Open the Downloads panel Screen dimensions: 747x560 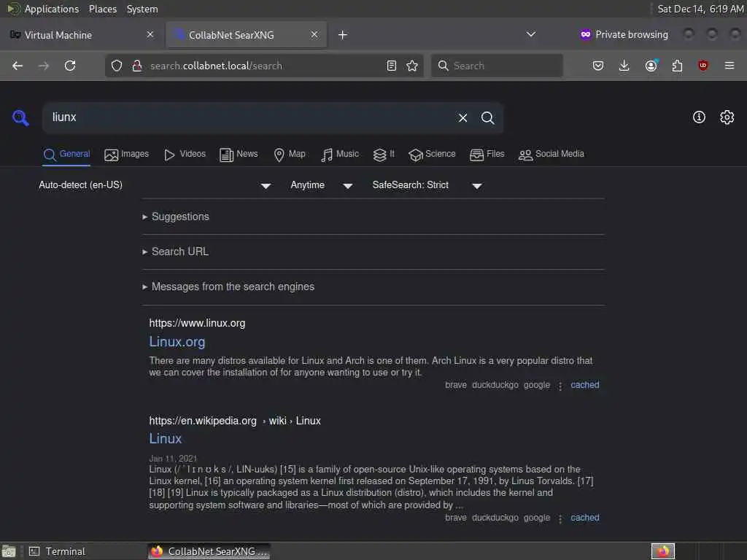pos(624,66)
